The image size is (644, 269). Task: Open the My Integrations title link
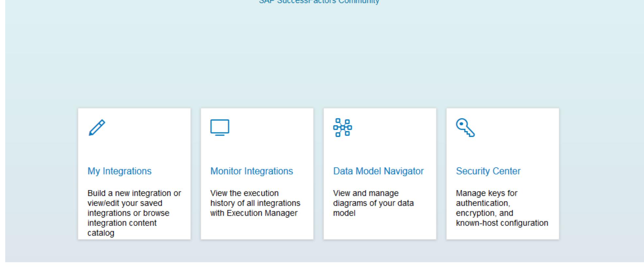coord(119,171)
